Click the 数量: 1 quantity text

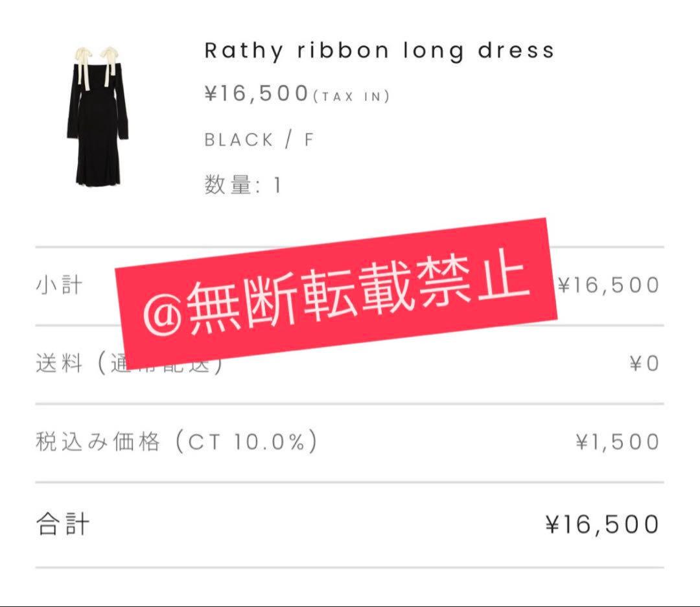tap(243, 184)
